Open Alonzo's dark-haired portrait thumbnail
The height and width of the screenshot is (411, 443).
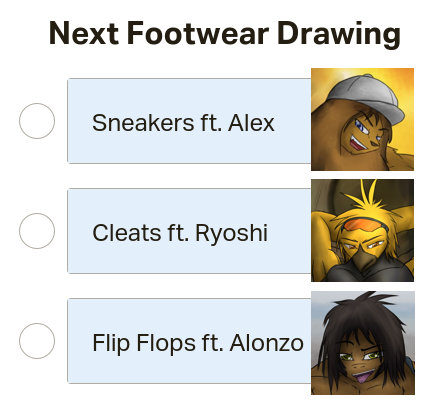(x=363, y=343)
